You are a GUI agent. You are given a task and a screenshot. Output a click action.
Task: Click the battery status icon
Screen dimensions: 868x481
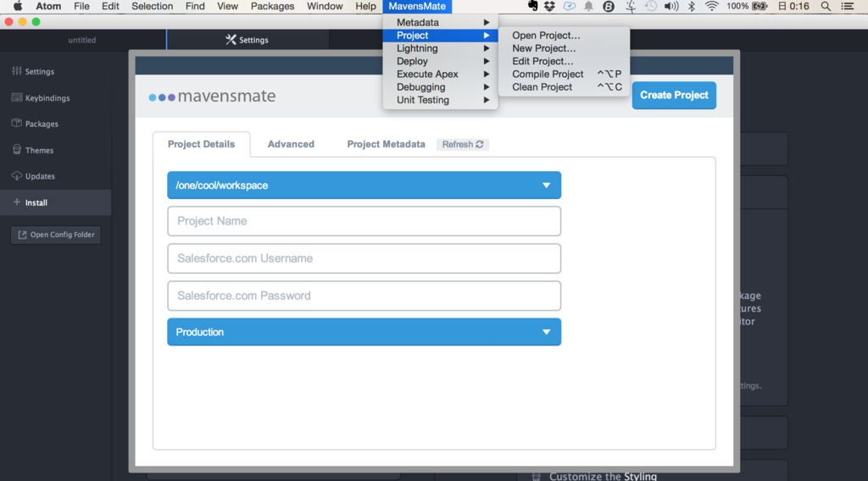click(759, 6)
